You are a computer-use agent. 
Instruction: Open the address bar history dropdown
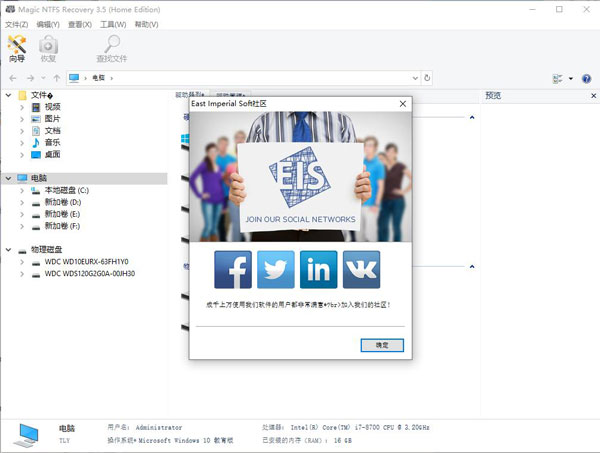415,78
